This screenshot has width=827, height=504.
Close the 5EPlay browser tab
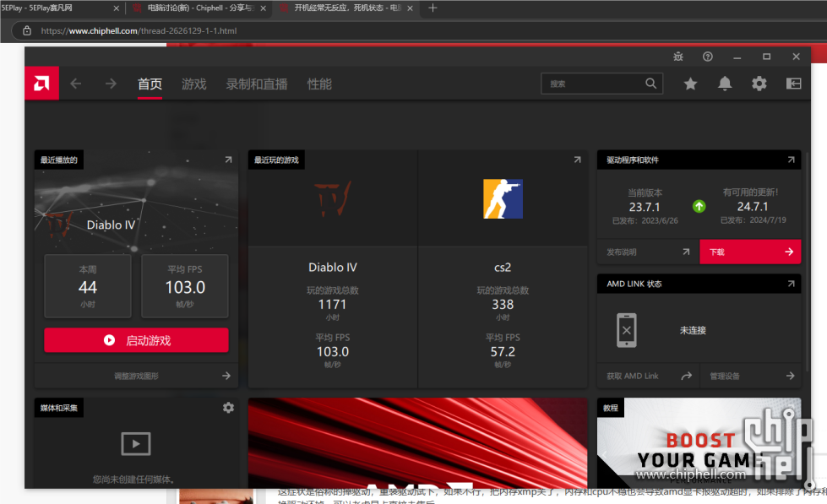(116, 8)
